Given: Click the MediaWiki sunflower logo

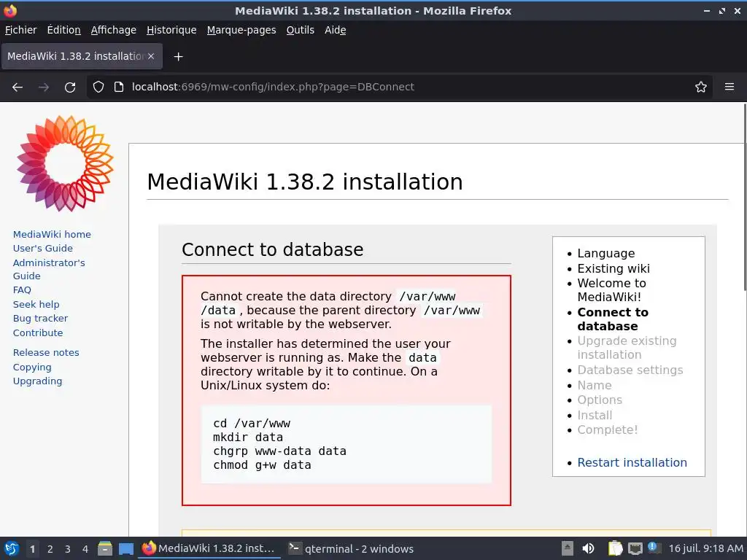Looking at the screenshot, I should coord(65,163).
